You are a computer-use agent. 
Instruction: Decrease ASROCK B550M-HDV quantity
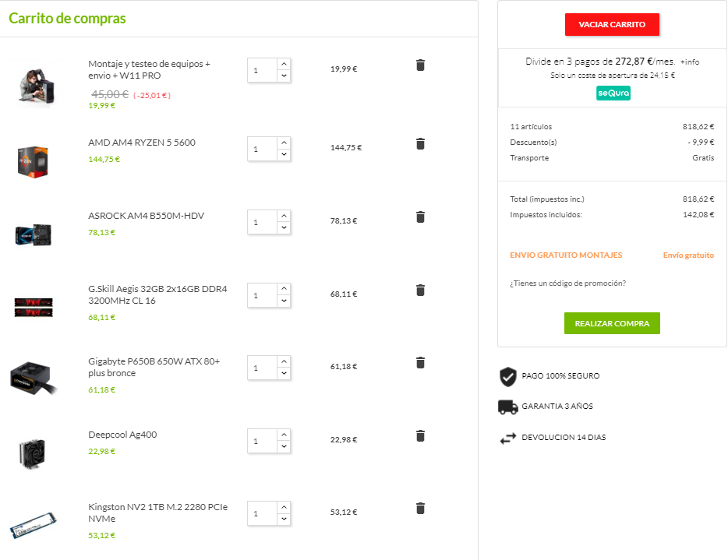(x=284, y=228)
